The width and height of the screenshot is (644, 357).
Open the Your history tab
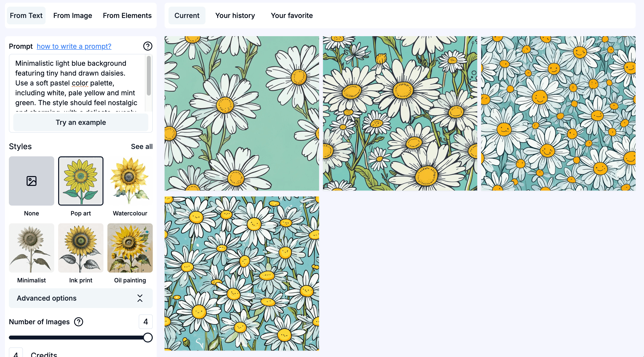pyautogui.click(x=235, y=16)
